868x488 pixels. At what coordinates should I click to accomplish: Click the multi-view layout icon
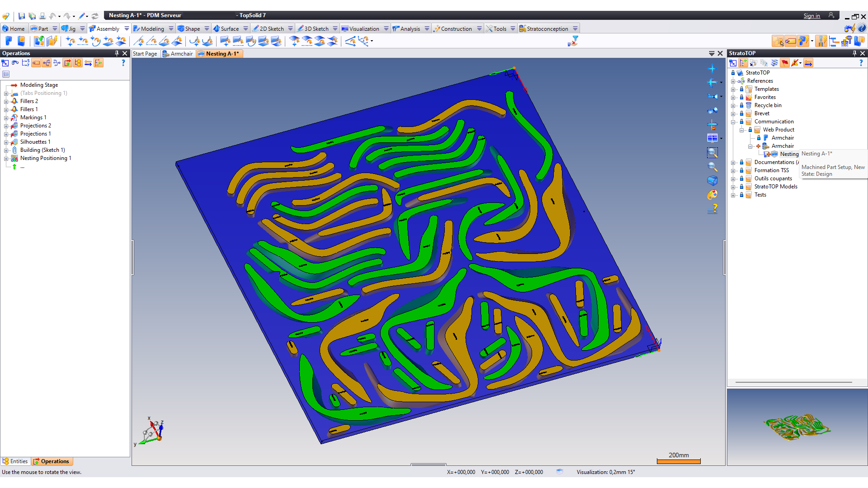coord(712,138)
